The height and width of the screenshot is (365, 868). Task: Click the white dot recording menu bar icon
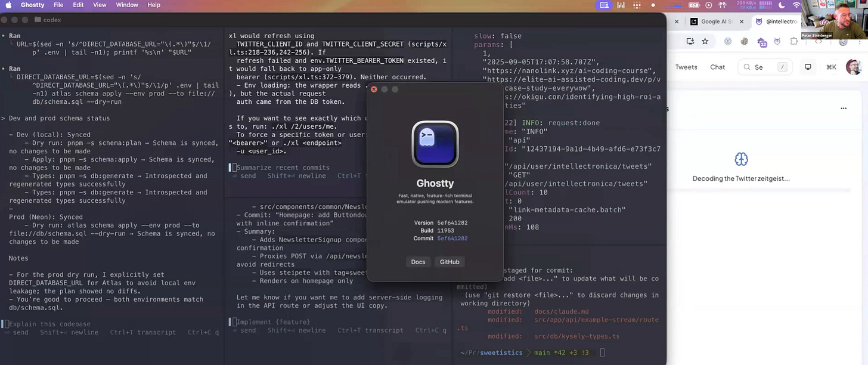[653, 5]
